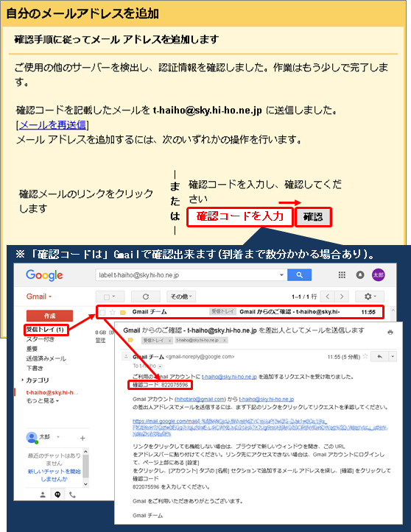Star the Gmail チーム message
Image resolution: width=411 pixels, height=532 pixels.
click(113, 312)
